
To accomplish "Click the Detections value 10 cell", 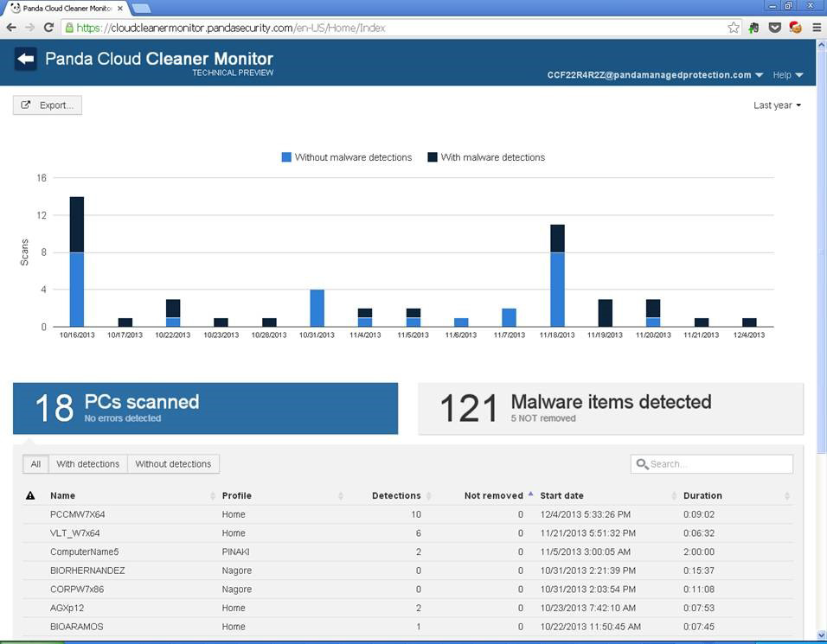I will point(416,514).
